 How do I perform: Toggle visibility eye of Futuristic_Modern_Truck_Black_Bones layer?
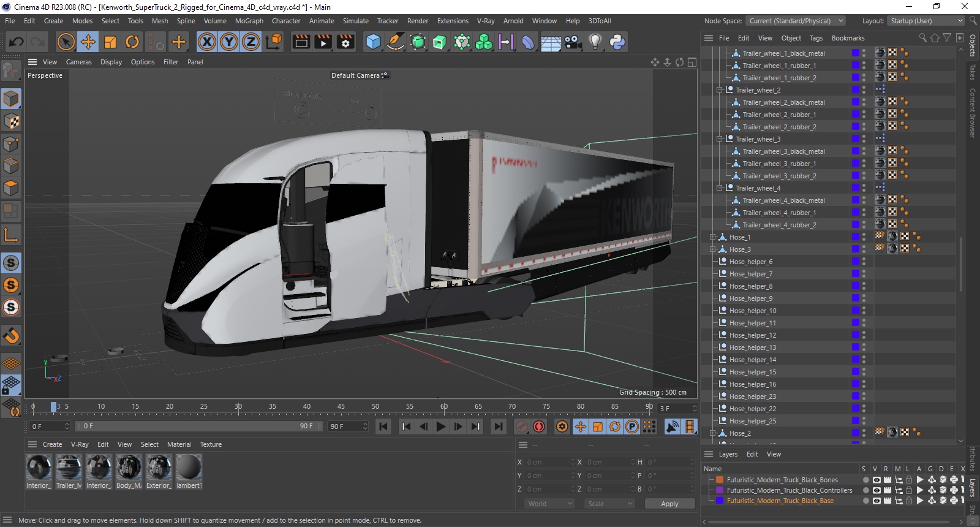click(x=876, y=480)
